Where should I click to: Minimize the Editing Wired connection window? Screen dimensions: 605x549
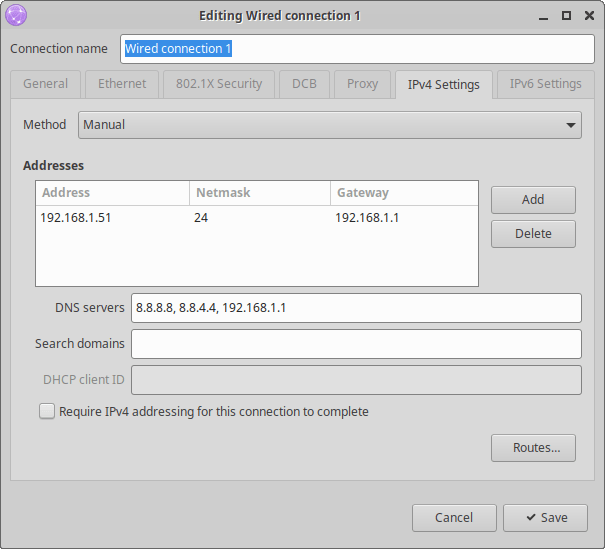point(543,16)
